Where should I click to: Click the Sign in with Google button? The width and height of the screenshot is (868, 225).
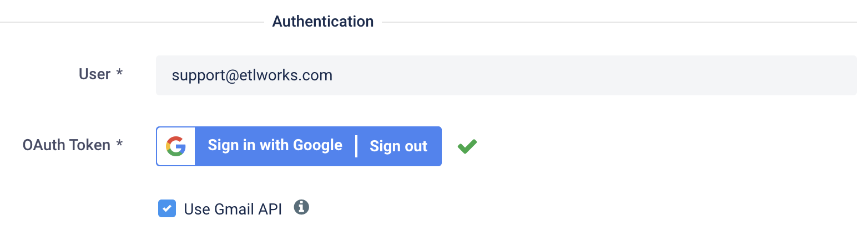[x=275, y=146]
